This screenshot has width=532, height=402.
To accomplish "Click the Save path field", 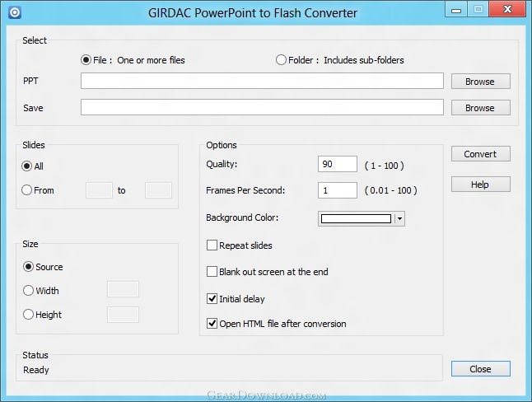I will [x=262, y=107].
